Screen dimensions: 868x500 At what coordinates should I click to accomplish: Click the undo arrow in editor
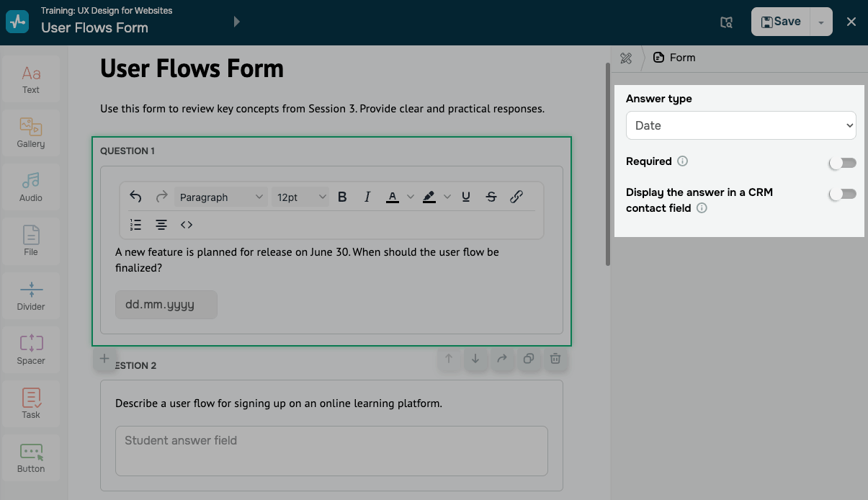pyautogui.click(x=135, y=197)
